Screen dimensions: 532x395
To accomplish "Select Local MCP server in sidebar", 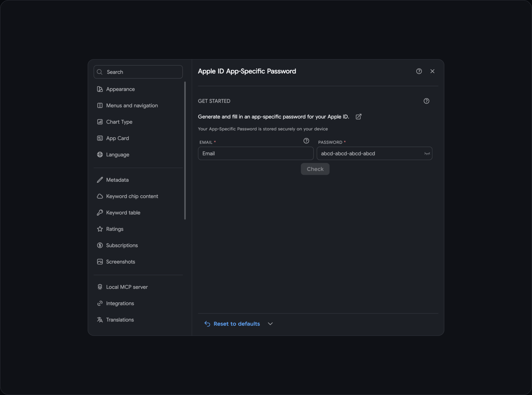I will [138, 287].
